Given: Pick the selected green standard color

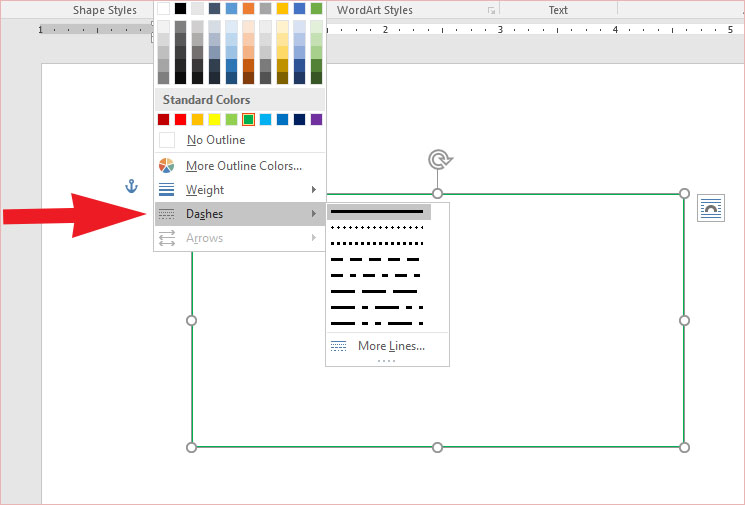Looking at the screenshot, I should pyautogui.click(x=248, y=119).
